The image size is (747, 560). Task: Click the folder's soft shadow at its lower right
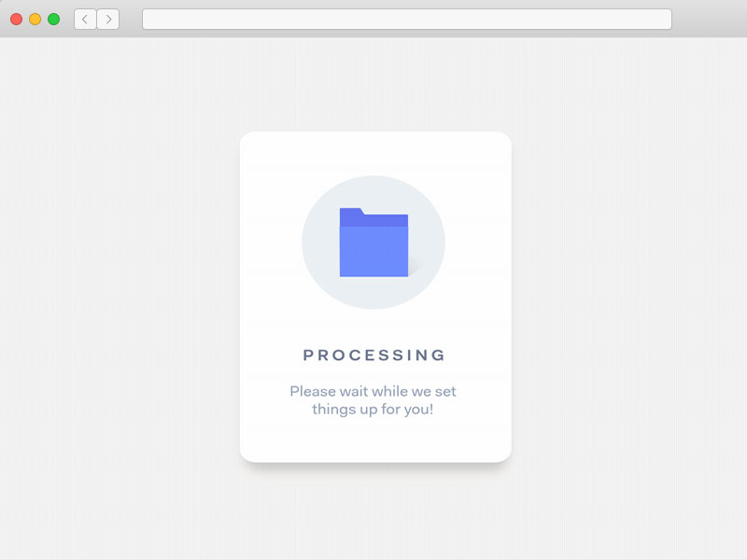(x=416, y=270)
